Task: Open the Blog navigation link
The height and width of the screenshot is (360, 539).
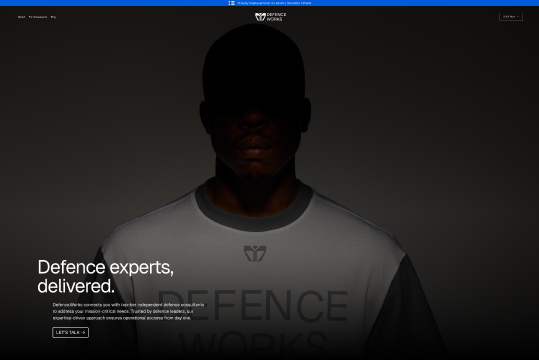Action: click(x=53, y=17)
